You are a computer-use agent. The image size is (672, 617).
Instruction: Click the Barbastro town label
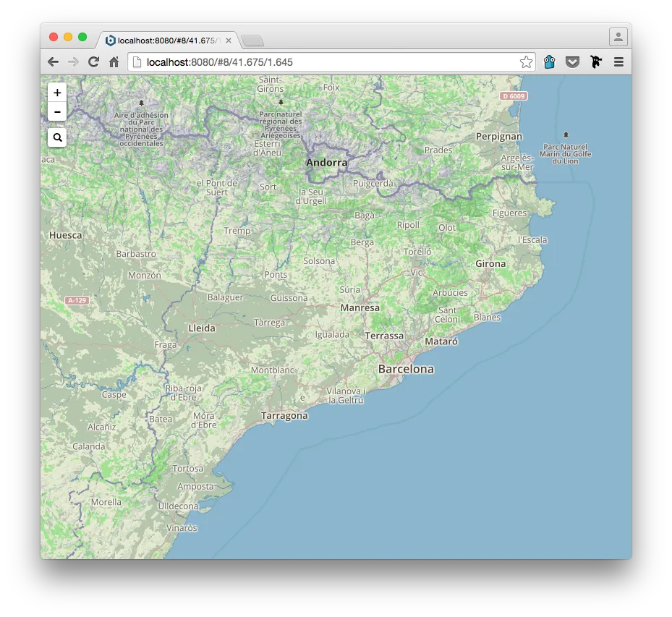(136, 254)
